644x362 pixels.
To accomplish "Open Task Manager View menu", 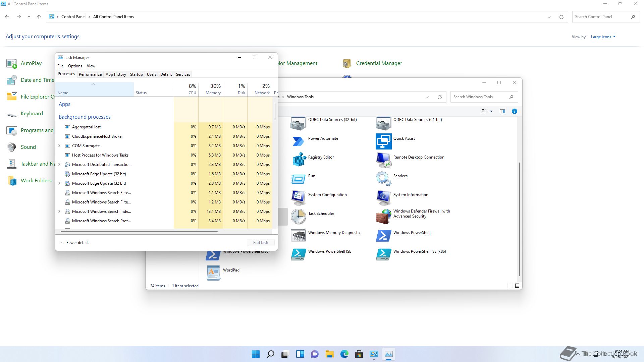I will point(91,66).
